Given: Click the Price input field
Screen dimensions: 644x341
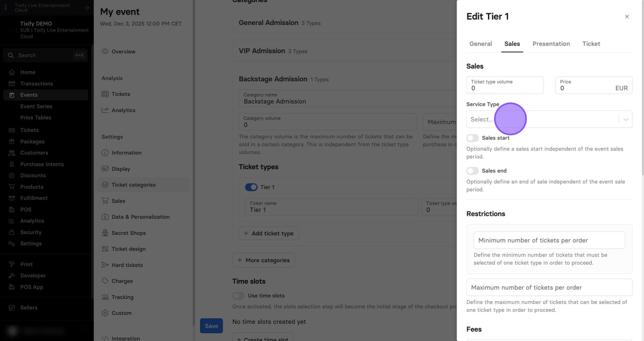Looking at the screenshot, I should click(594, 85).
